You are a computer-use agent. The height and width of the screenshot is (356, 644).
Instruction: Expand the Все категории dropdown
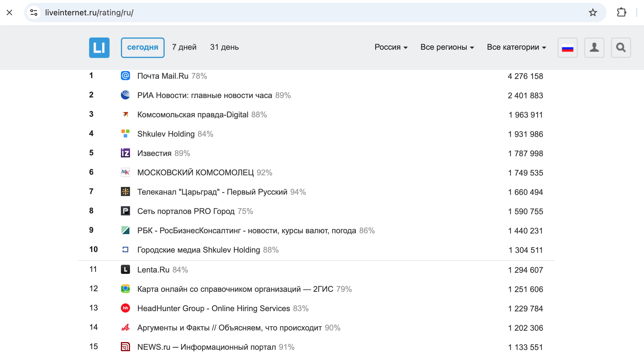(516, 47)
